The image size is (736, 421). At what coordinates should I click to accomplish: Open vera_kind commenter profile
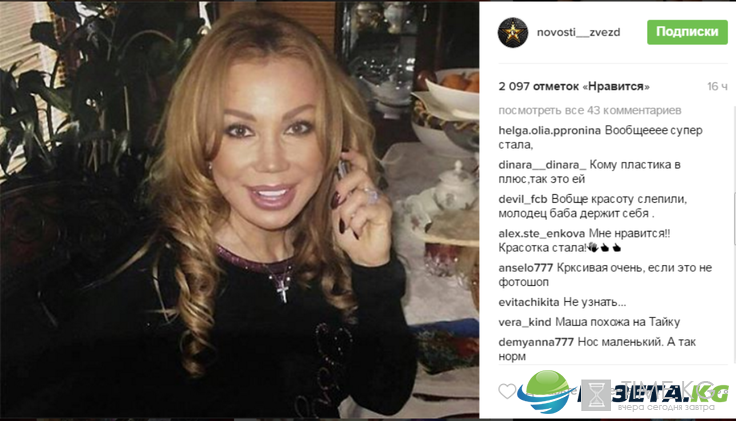[x=525, y=322]
